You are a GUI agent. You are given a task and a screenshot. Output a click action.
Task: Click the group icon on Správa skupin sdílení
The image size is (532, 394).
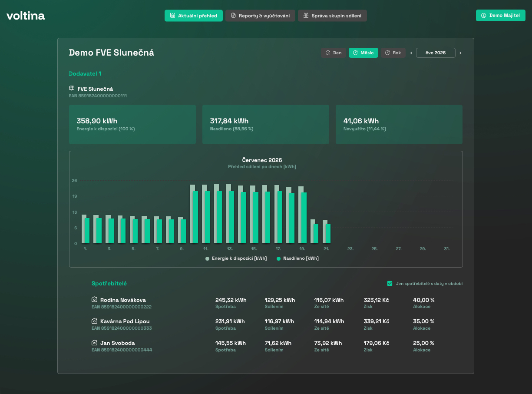tap(306, 16)
